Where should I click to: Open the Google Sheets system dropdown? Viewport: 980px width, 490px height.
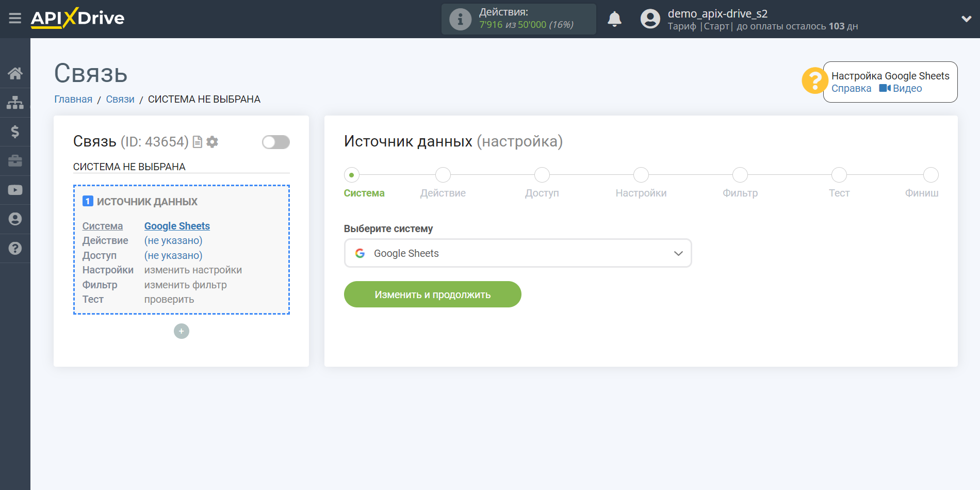pyautogui.click(x=518, y=253)
